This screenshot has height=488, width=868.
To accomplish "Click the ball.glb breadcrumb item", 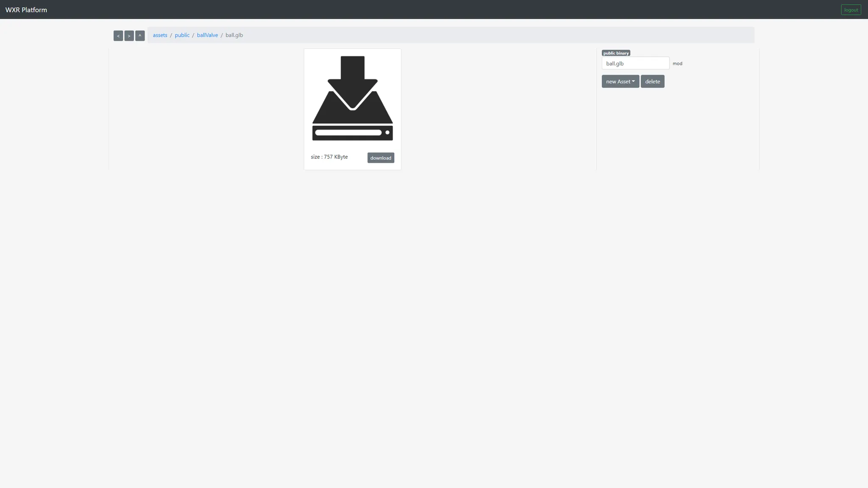I will click(234, 35).
